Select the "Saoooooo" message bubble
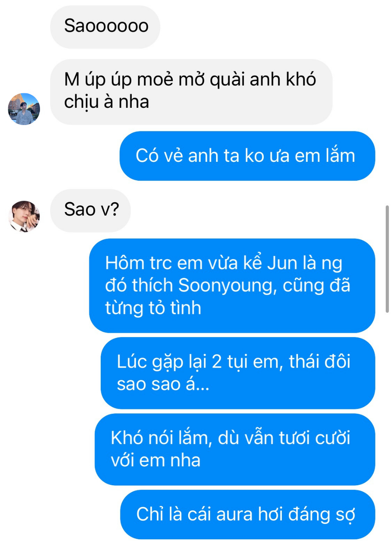 [105, 27]
